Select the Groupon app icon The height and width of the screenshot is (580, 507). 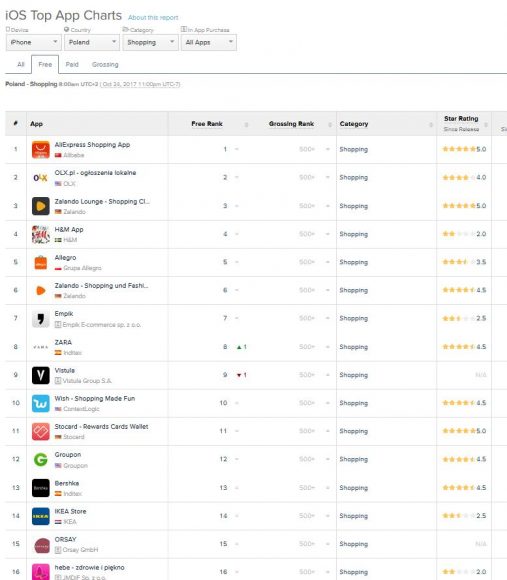[41, 460]
